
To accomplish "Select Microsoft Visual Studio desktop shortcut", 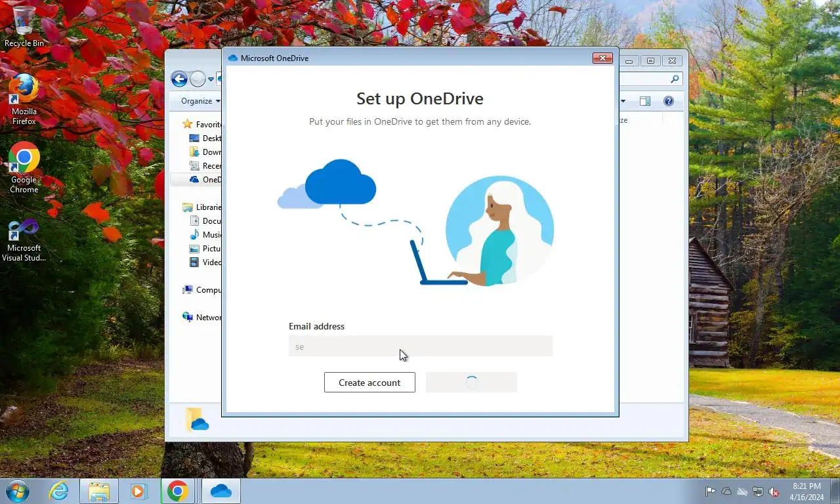I will coord(24,240).
